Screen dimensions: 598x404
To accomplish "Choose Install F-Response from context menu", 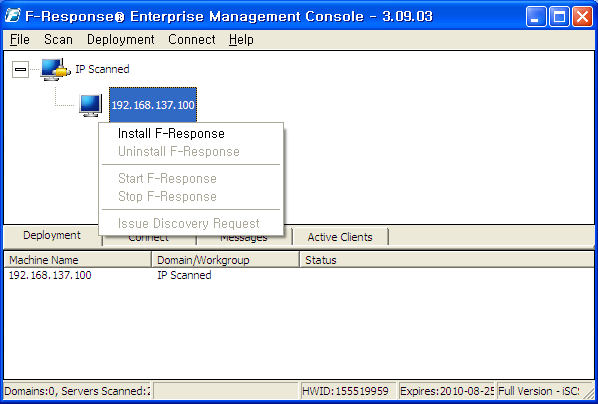I will 191,134.
